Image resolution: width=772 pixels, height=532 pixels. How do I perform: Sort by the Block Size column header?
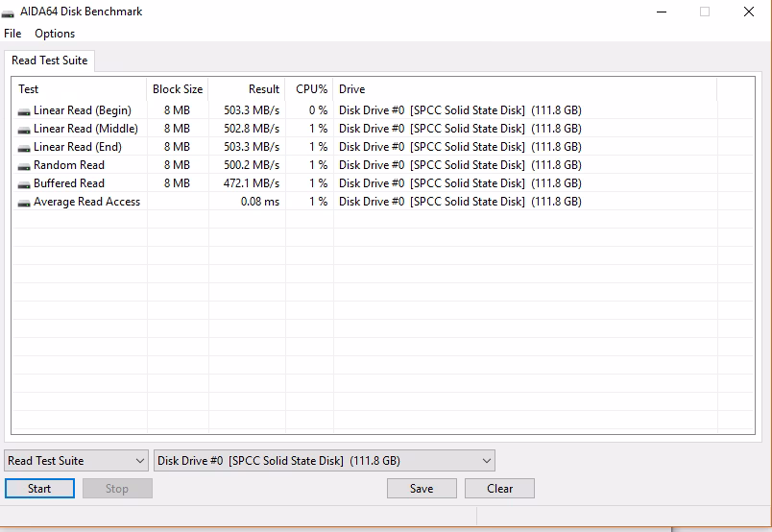click(178, 89)
